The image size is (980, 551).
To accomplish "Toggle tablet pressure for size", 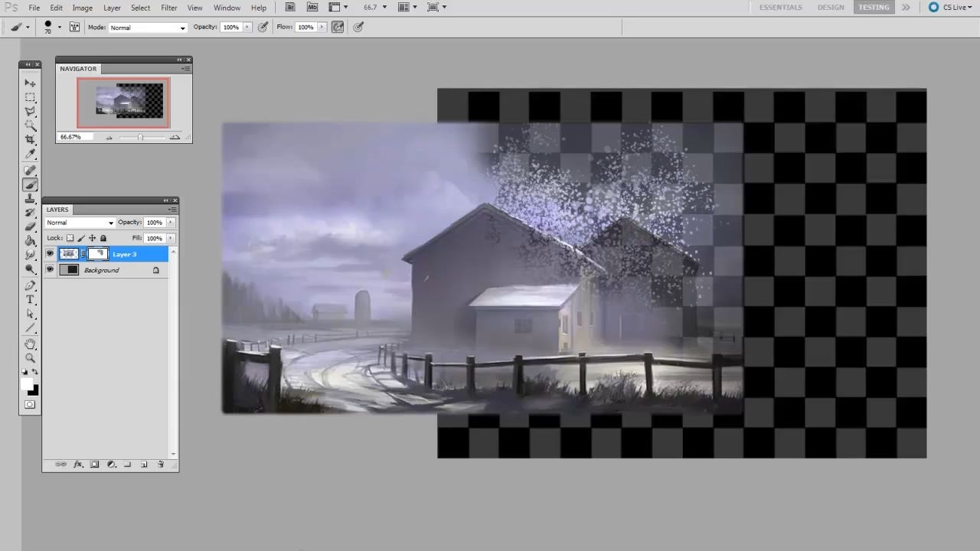I will tap(358, 27).
